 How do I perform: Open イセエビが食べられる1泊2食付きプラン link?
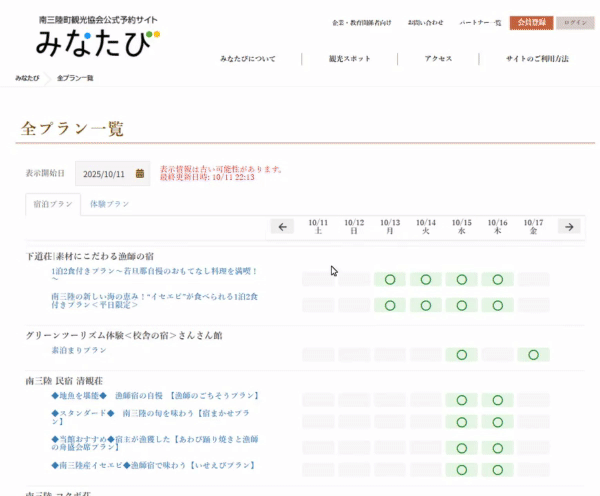point(155,301)
